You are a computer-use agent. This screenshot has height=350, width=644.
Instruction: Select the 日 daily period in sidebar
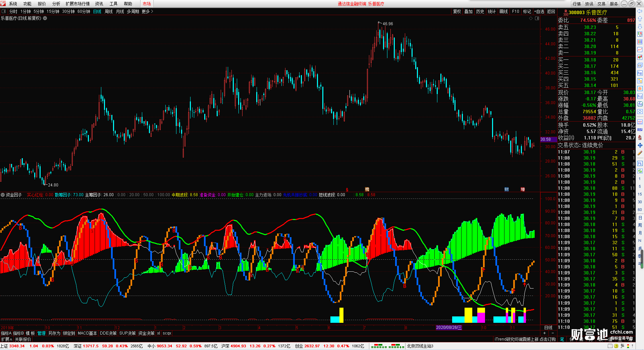pos(640,218)
